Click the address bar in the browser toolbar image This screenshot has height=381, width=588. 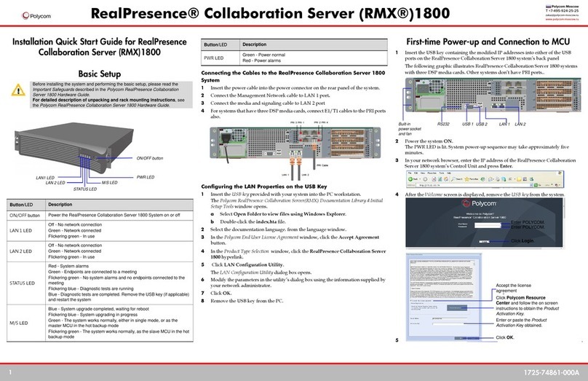tap(473, 185)
